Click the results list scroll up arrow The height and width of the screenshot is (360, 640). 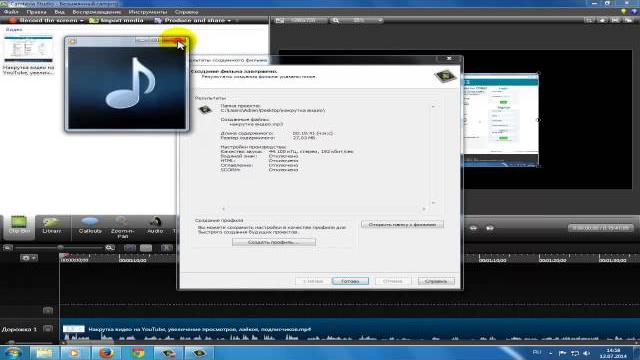433,107
